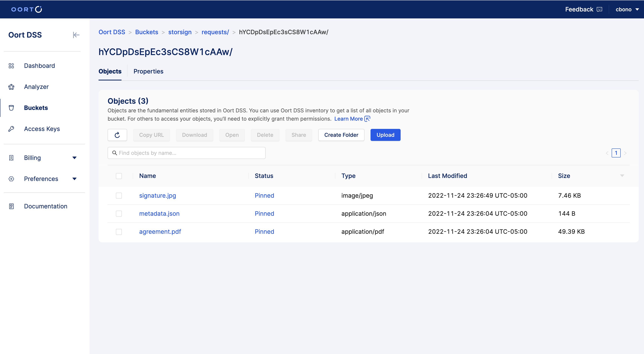Click the refresh objects icon button
The width and height of the screenshot is (644, 354).
(x=117, y=135)
